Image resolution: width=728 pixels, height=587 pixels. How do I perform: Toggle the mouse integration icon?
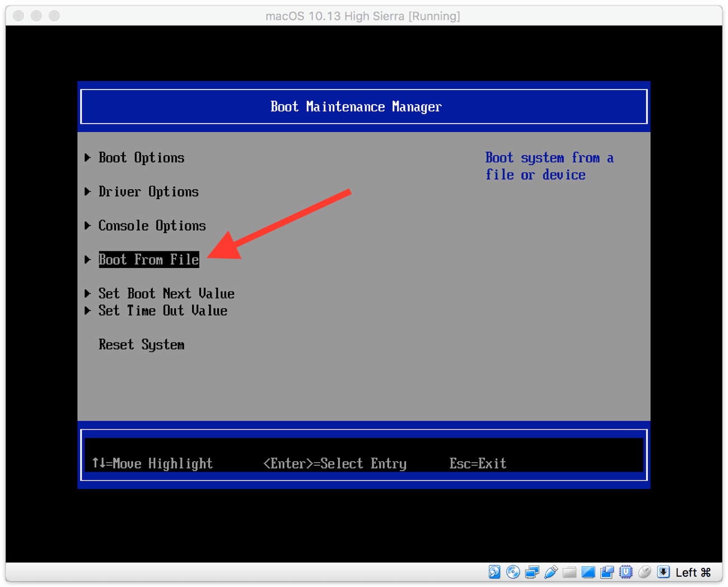645,572
